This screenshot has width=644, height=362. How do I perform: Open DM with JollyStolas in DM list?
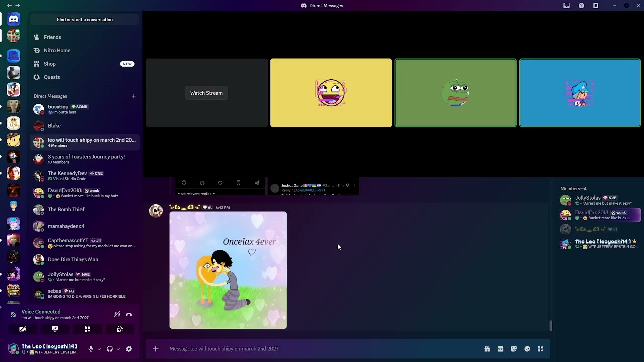click(85, 277)
